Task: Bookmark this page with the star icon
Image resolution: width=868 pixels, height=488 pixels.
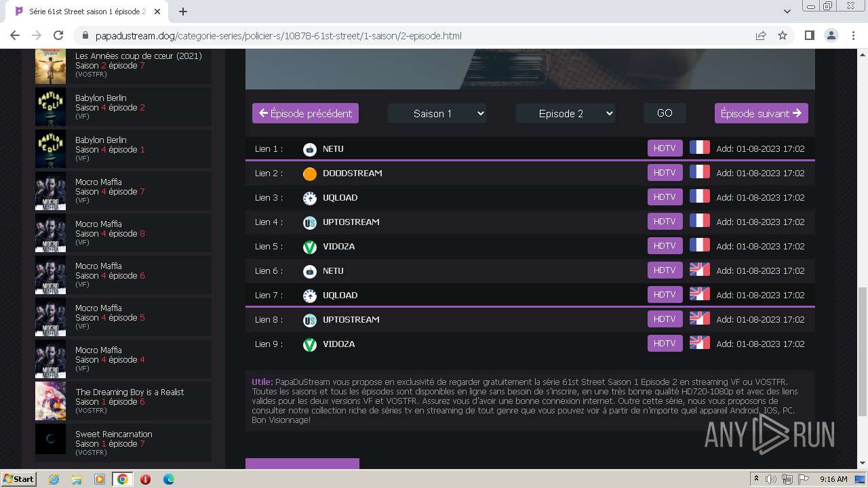Action: coord(783,35)
